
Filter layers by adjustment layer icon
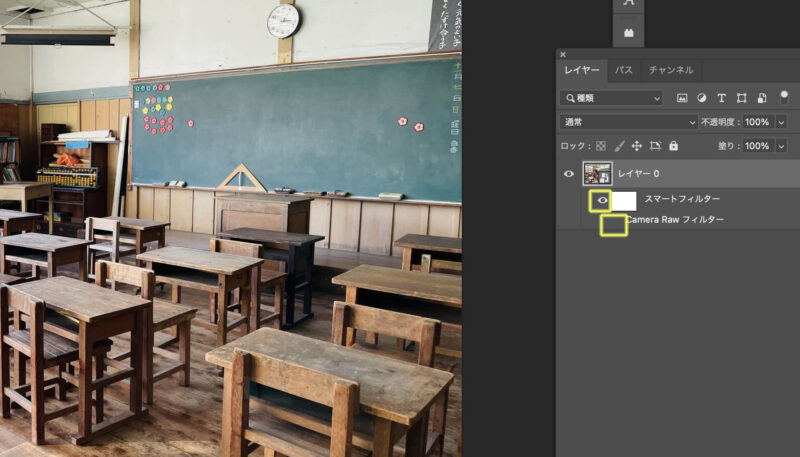pyautogui.click(x=702, y=98)
